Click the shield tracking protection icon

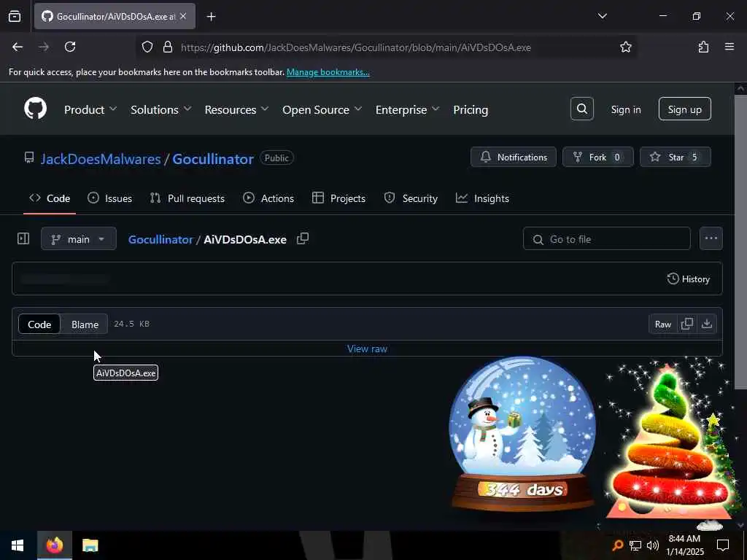(x=147, y=47)
